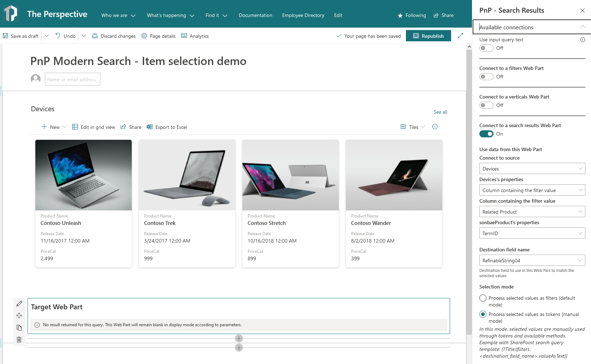The width and height of the screenshot is (591, 364).
Task: Open the Connect to source Devices dropdown
Action: tap(532, 168)
